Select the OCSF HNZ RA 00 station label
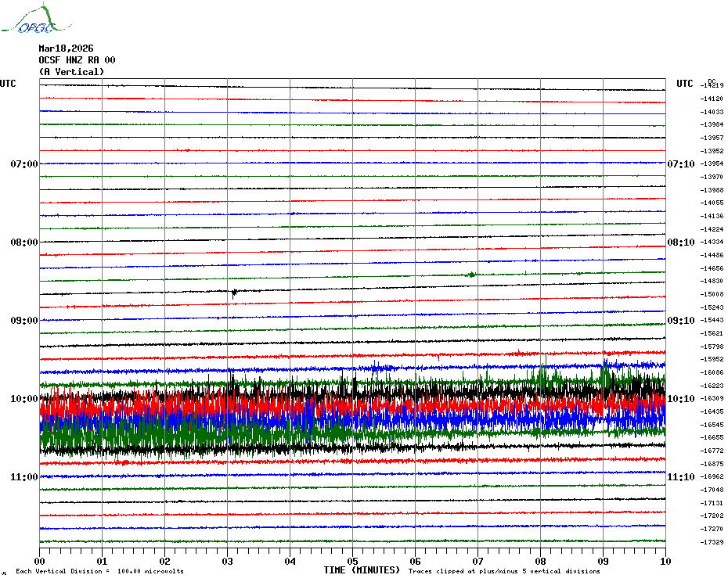 [x=77, y=60]
